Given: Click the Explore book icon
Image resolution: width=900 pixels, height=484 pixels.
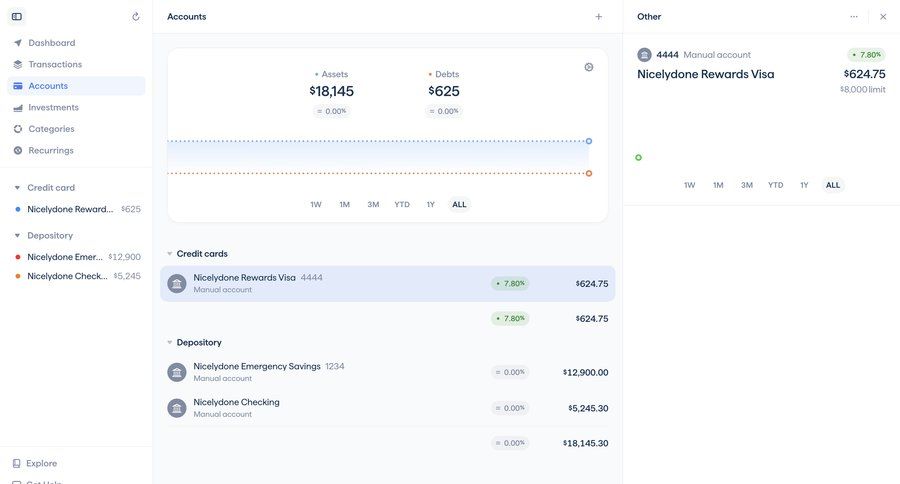Looking at the screenshot, I should tap(17, 463).
